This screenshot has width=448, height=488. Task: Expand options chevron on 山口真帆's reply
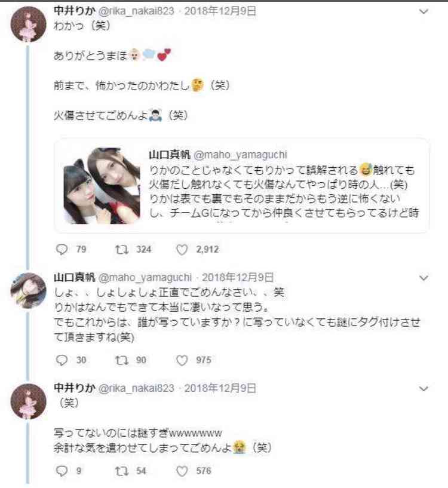pos(424,278)
